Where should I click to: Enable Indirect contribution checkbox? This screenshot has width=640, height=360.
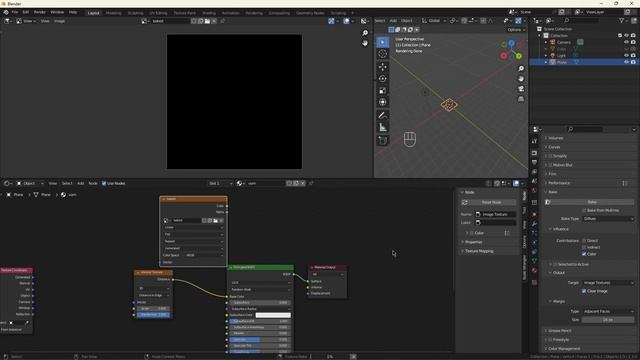point(584,247)
